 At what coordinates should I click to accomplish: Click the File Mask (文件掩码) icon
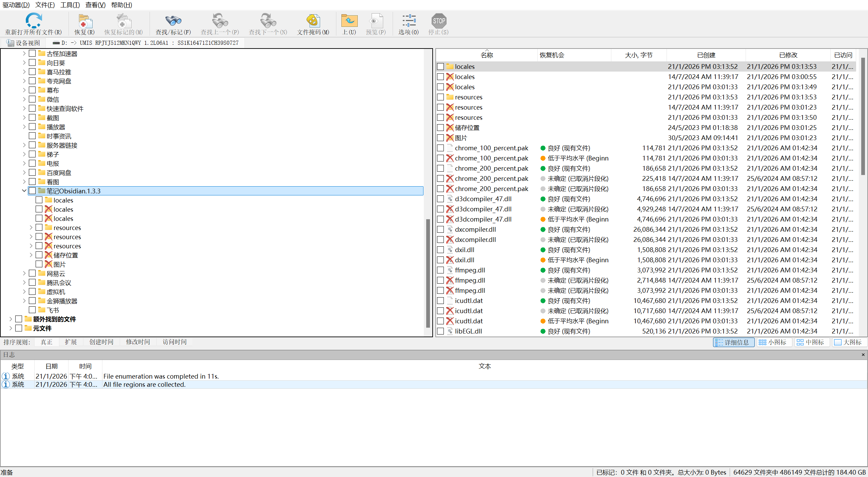pos(313,21)
